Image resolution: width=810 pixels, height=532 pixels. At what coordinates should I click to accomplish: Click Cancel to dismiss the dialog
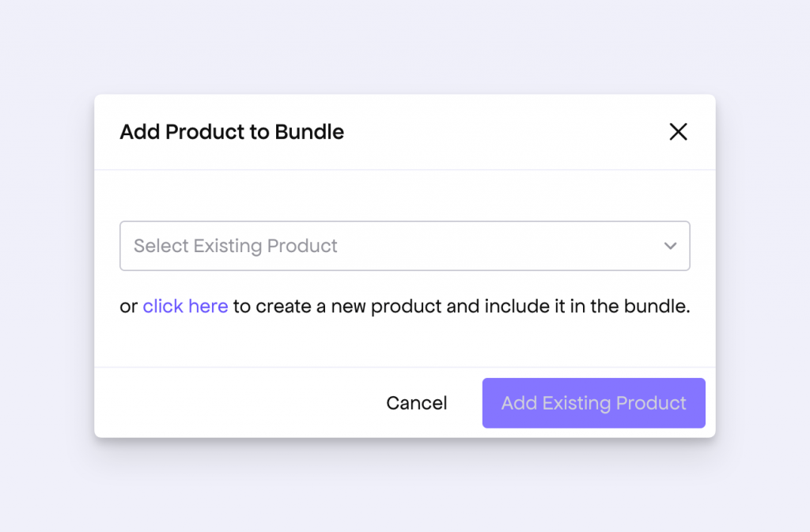pos(417,402)
